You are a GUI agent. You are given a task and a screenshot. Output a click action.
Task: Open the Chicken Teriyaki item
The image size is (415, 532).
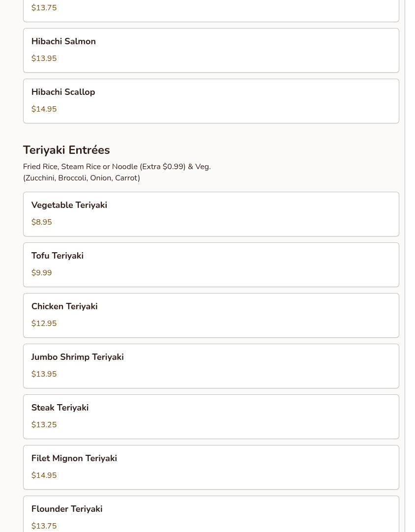tap(210, 315)
